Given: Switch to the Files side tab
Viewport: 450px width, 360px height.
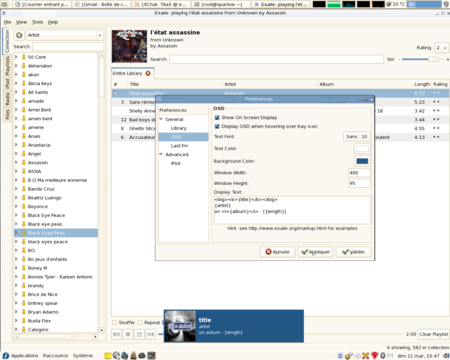Looking at the screenshot, I should pyautogui.click(x=7, y=114).
